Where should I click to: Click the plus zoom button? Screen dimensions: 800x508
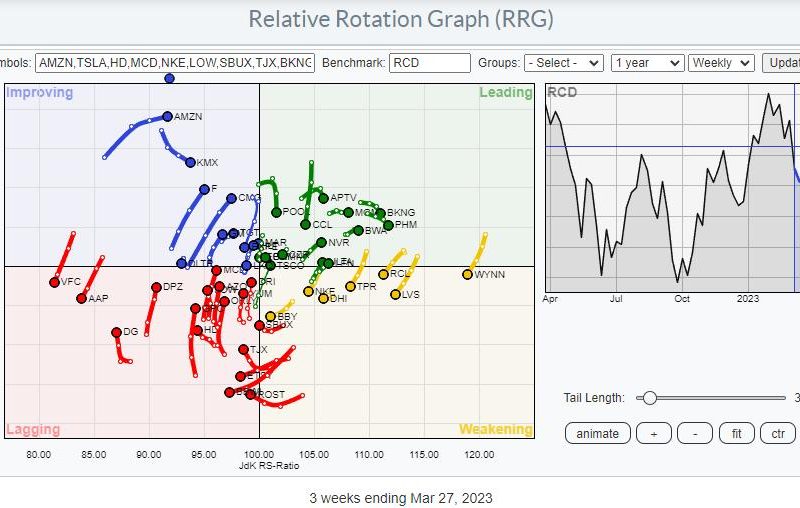tap(654, 434)
